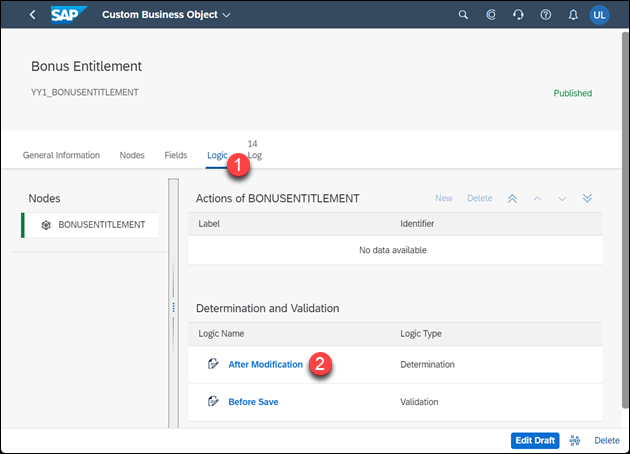Select the BONUSENTITLEMENT node in Nodes list
This screenshot has height=454, width=630.
click(x=90, y=225)
